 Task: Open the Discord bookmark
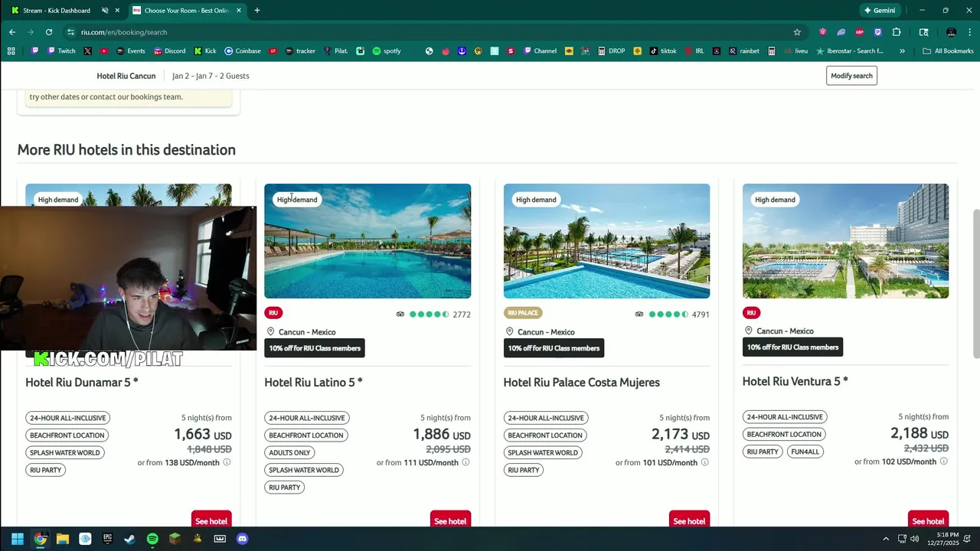[x=169, y=51]
